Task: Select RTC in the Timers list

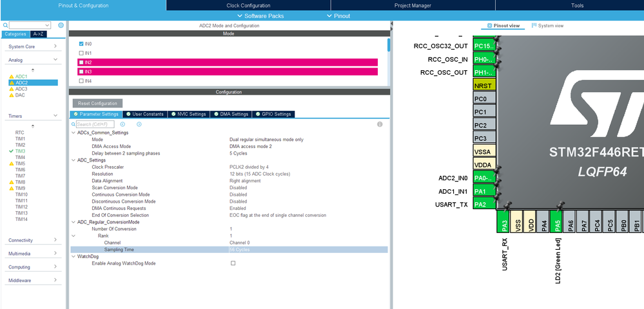Action: click(x=20, y=133)
